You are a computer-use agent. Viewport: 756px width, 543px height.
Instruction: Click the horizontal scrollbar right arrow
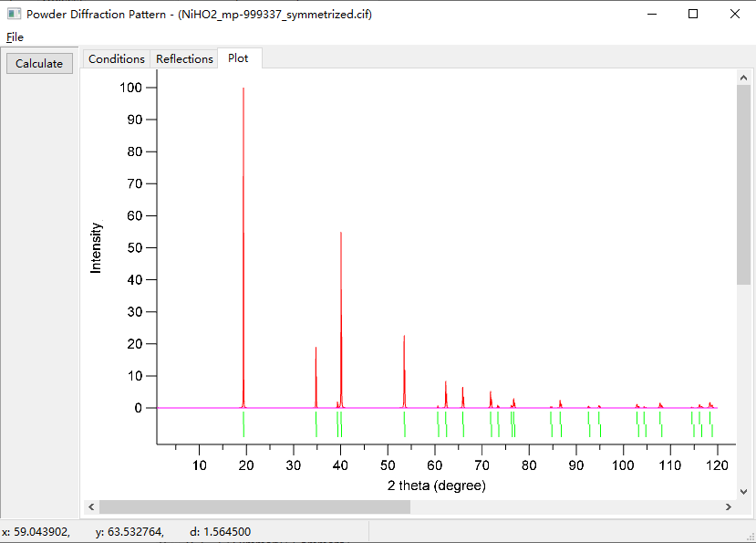(728, 506)
